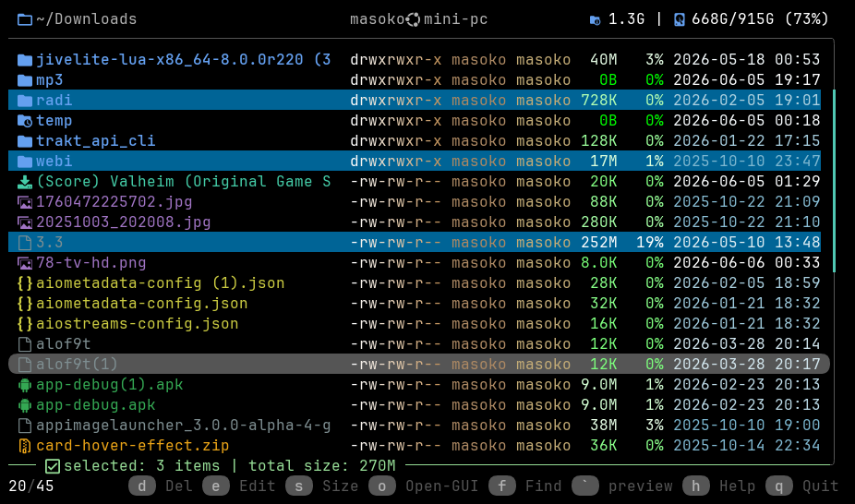Click the trakt_api_cli folder icon

pos(25,141)
